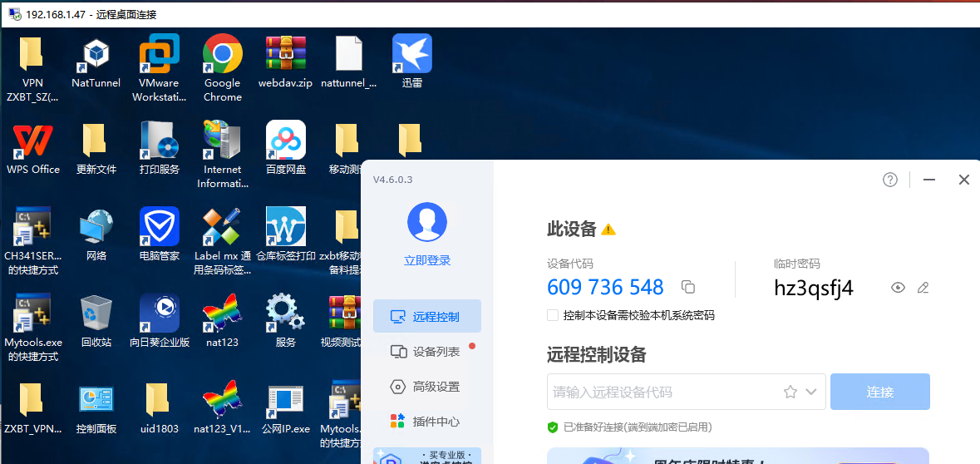980x464 pixels.
Task: Go to 插件中心 in the sidebar
Action: 427,422
